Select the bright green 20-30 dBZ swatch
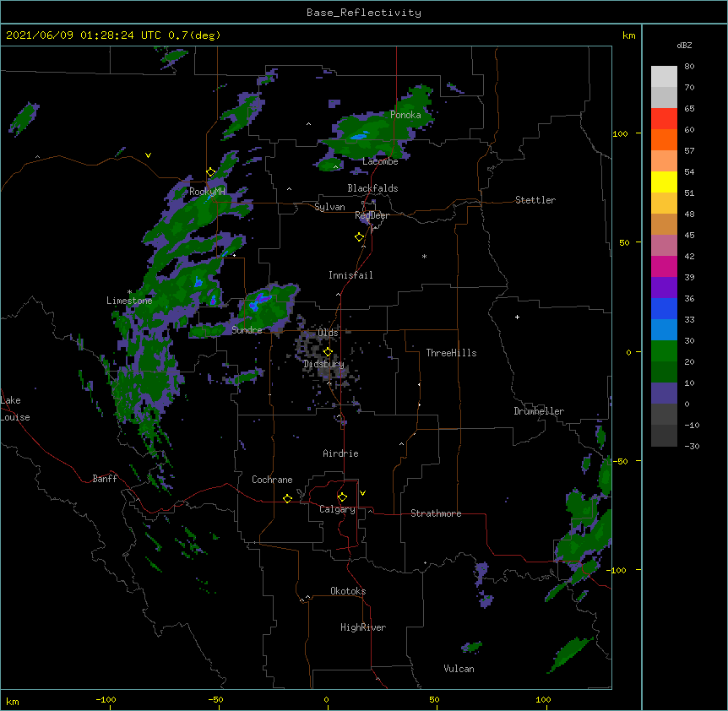Image resolution: width=728 pixels, height=711 pixels. pos(664,351)
